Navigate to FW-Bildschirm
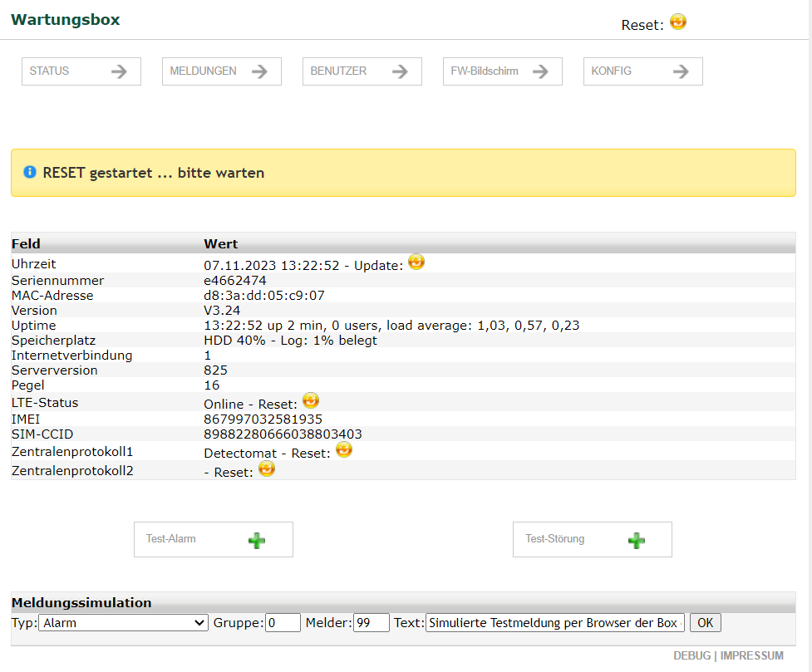The height and width of the screenshot is (672, 812). tap(502, 71)
